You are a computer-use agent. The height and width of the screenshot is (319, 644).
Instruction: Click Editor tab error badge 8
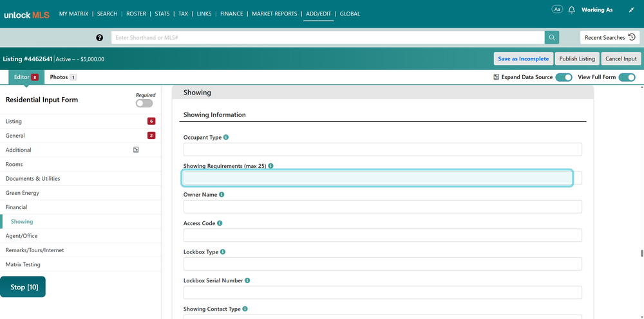[x=35, y=77]
